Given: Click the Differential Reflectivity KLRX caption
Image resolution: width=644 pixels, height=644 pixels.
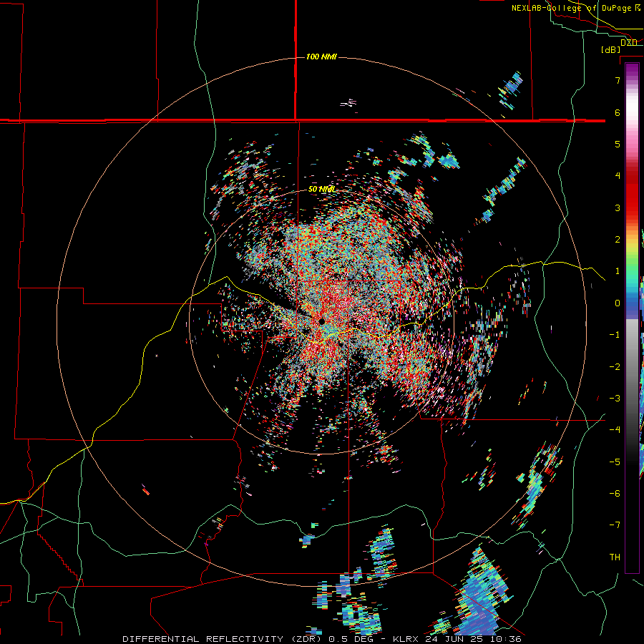Looking at the screenshot, I should click(x=322, y=639).
